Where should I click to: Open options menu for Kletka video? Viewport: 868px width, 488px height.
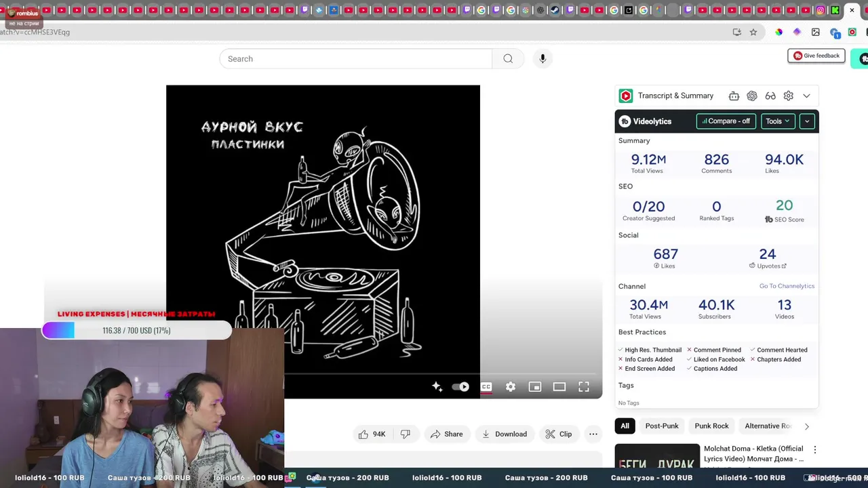click(814, 449)
